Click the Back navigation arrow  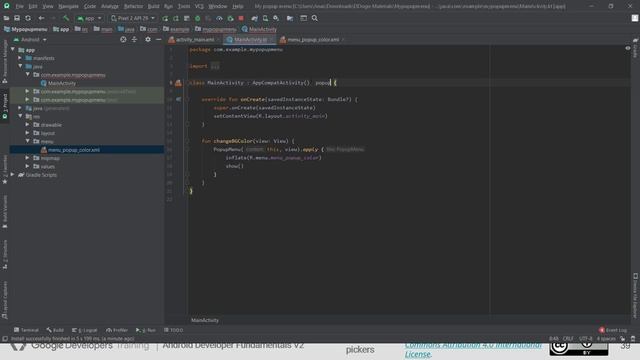(x=41, y=18)
